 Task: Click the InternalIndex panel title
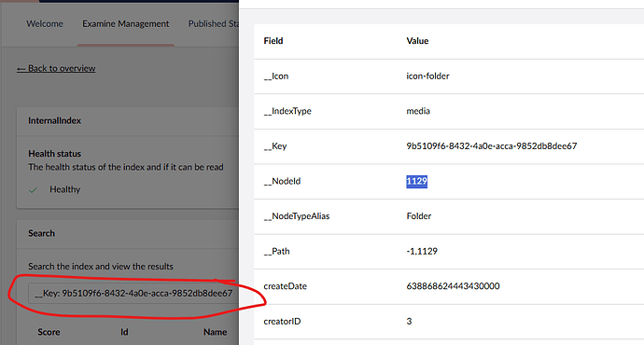click(55, 120)
